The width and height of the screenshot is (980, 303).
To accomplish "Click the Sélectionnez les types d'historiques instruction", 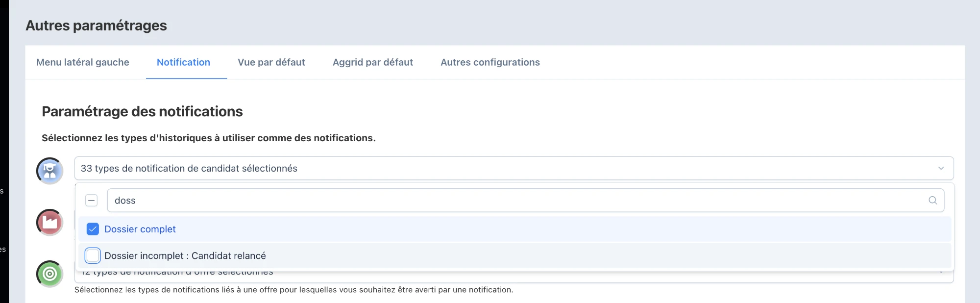I will click(x=209, y=138).
